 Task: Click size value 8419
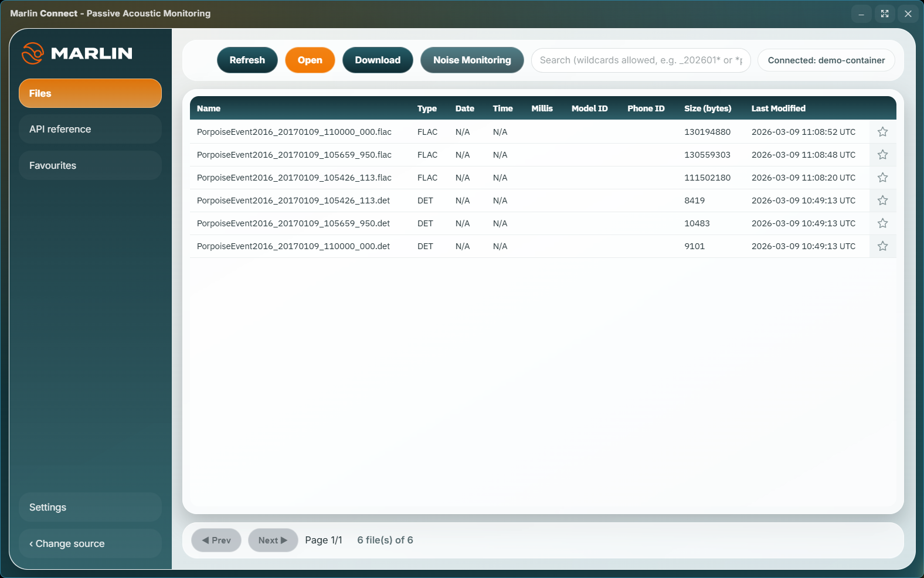pyautogui.click(x=695, y=200)
